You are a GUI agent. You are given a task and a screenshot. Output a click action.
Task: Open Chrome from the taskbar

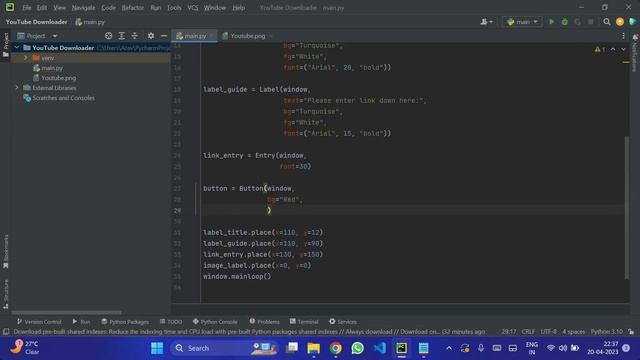tap(336, 348)
